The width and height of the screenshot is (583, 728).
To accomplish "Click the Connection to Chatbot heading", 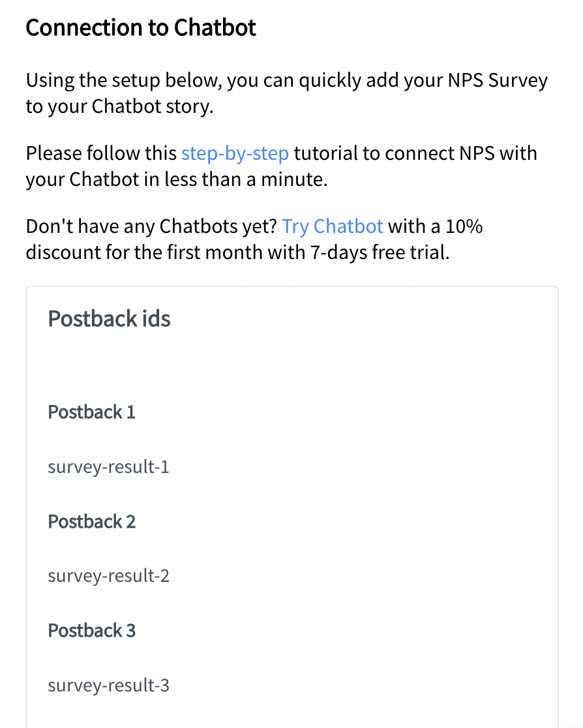I will 141,28.
